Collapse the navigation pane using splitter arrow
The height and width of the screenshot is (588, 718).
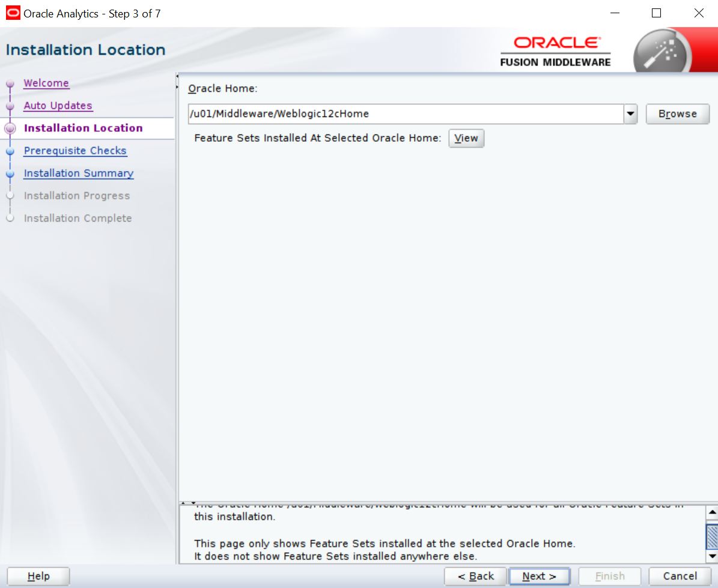[x=177, y=76]
